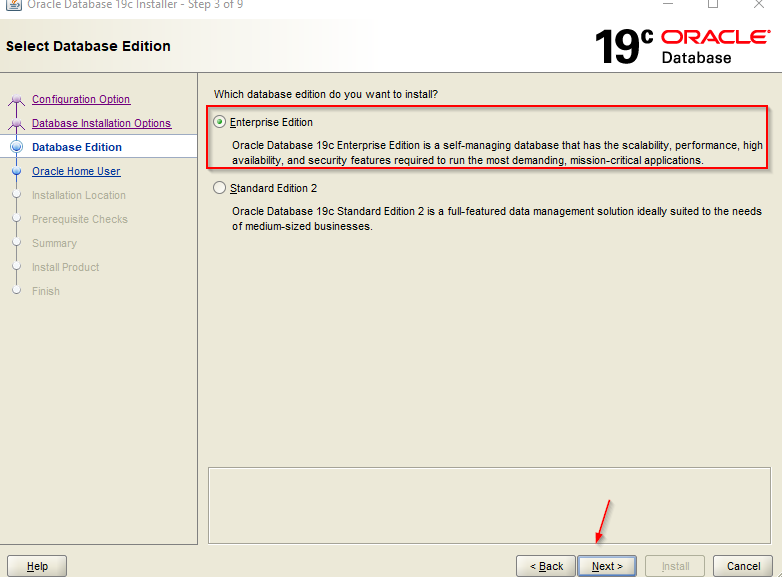782x577 pixels.
Task: Click the Oracle Home User step bullet
Action: [x=16, y=171]
